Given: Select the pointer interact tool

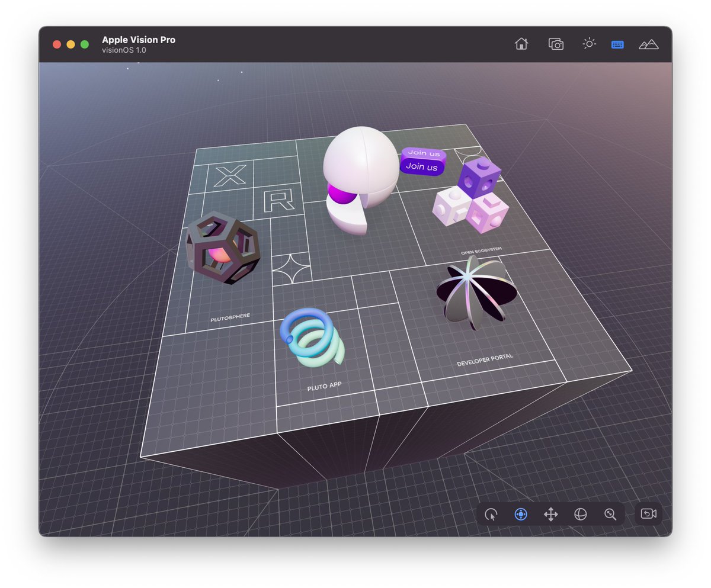Looking at the screenshot, I should (491, 515).
